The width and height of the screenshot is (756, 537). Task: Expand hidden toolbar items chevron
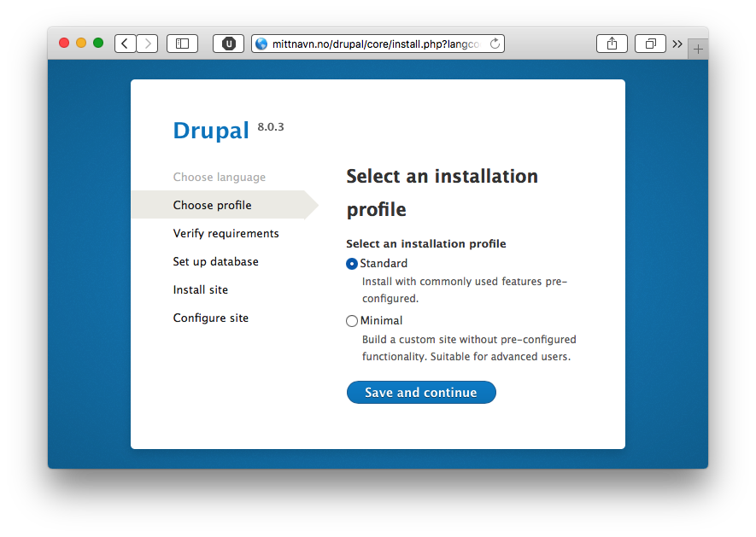point(677,44)
